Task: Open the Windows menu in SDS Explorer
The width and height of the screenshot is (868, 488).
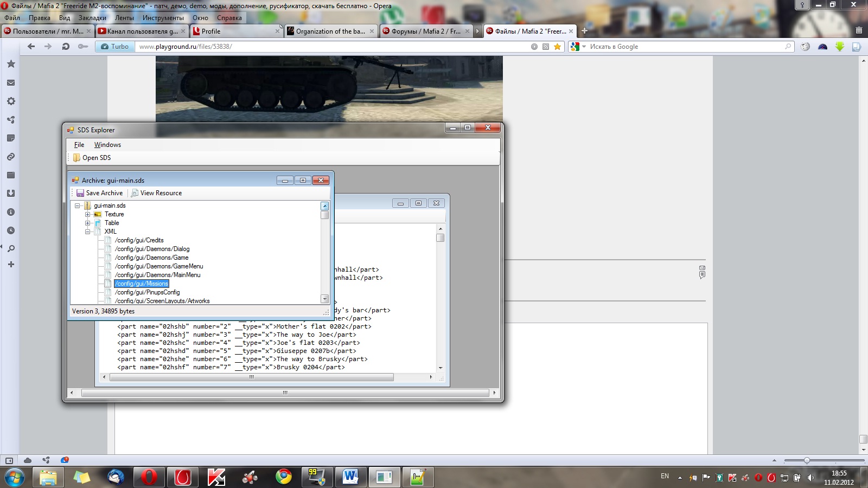Action: 107,145
